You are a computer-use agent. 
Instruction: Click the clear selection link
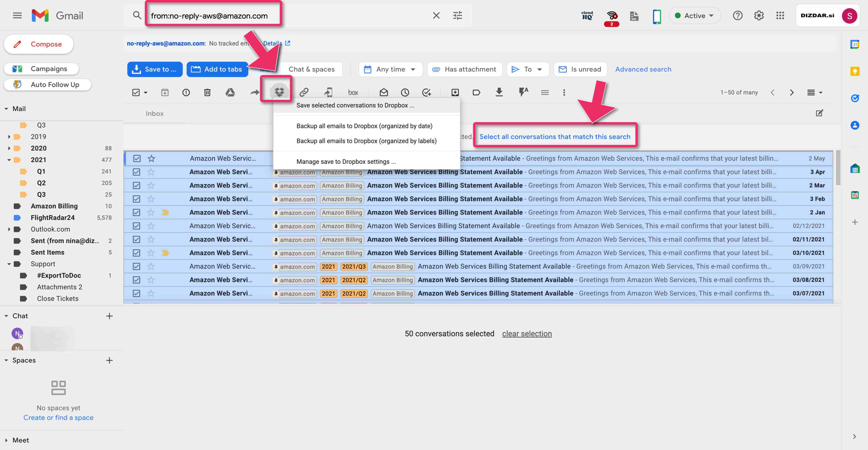pyautogui.click(x=527, y=334)
